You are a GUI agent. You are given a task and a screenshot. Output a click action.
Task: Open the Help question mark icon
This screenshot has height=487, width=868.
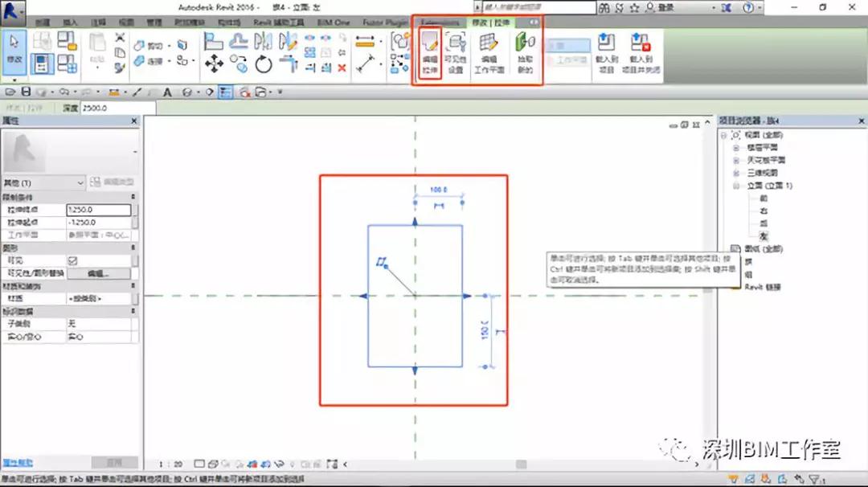748,8
